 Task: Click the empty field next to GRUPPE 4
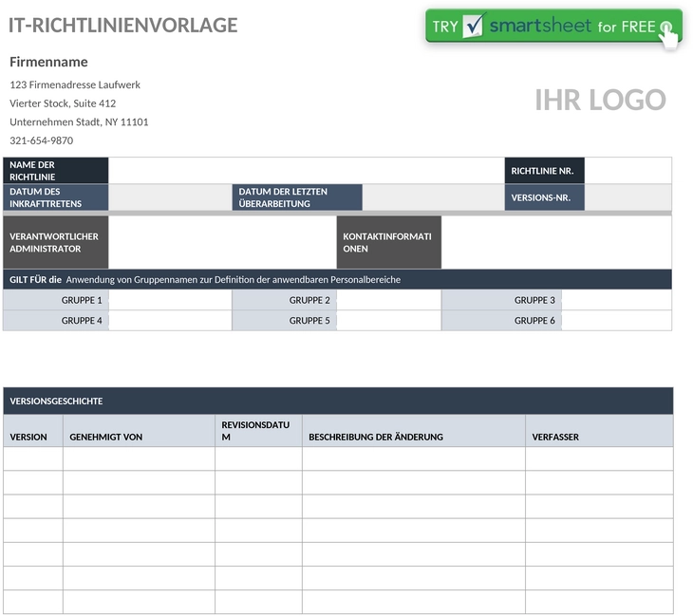pyautogui.click(x=170, y=321)
